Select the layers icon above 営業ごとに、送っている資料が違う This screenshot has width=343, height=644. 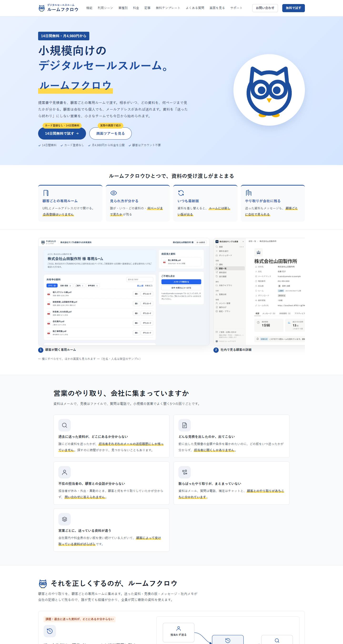pyautogui.click(x=65, y=519)
